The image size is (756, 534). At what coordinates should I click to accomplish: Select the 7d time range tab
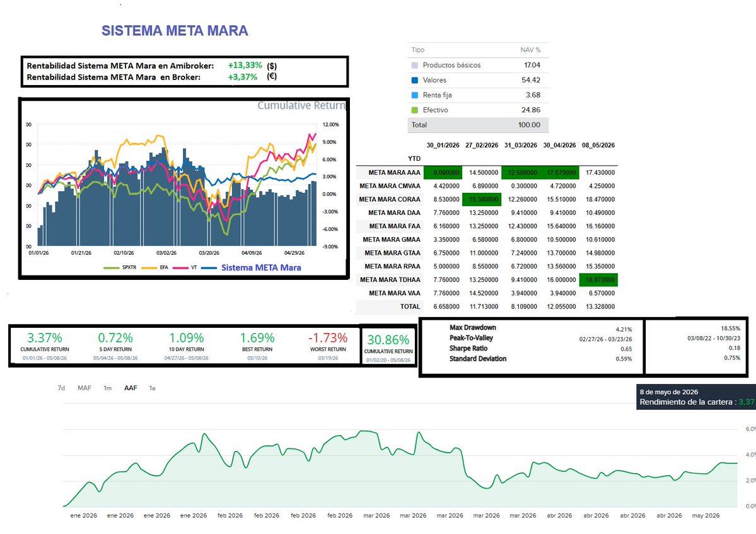(x=61, y=388)
